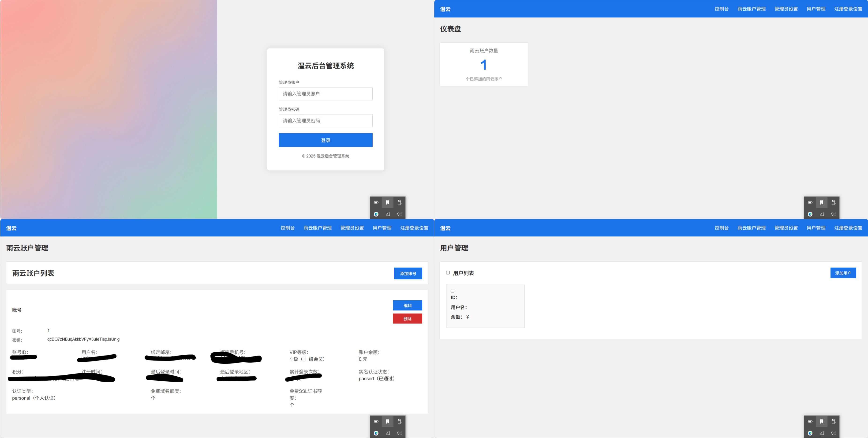Screen dimensions: 868x438
Task: Click the bookmark-shaped icon in 雨云账户管理 page tray
Action: coord(388,422)
